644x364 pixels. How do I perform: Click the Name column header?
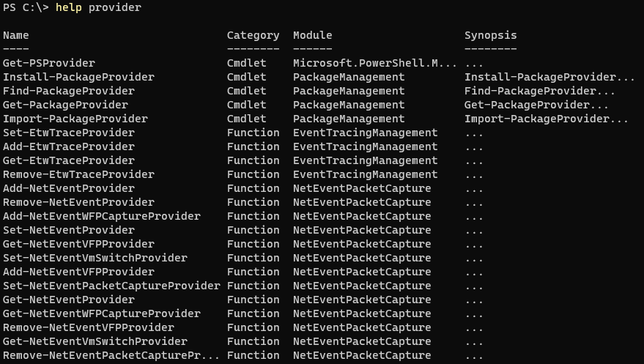16,35
